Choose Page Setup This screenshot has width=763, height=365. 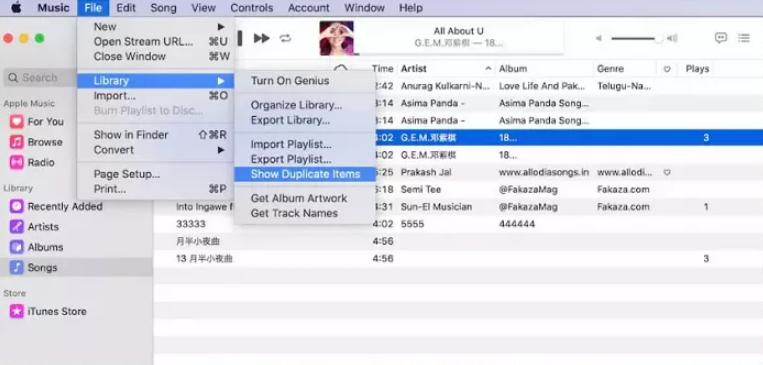point(155,174)
